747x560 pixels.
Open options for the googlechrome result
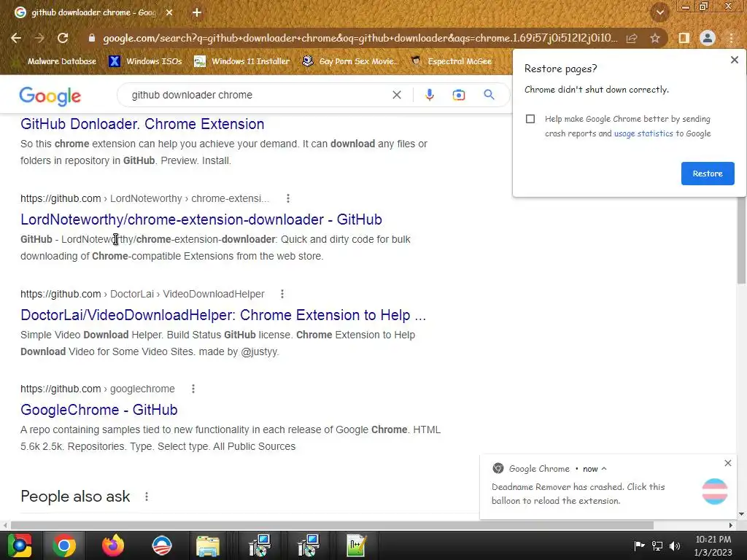click(193, 389)
